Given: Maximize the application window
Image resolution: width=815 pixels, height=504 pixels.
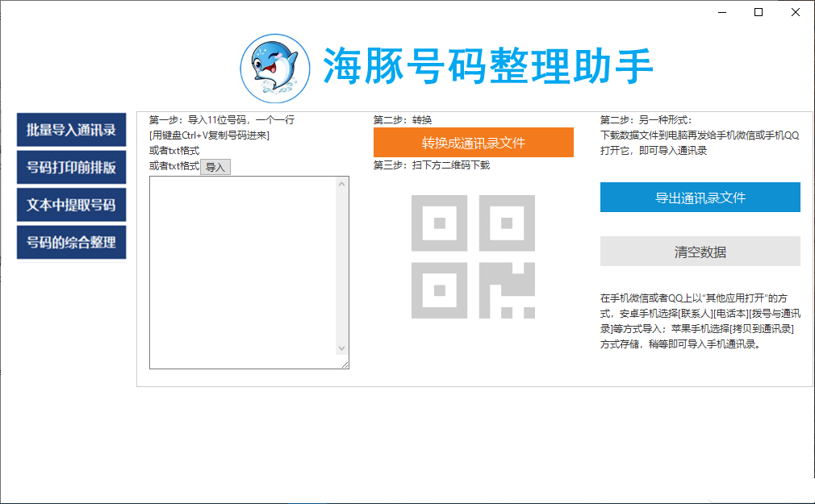Looking at the screenshot, I should pyautogui.click(x=759, y=12).
